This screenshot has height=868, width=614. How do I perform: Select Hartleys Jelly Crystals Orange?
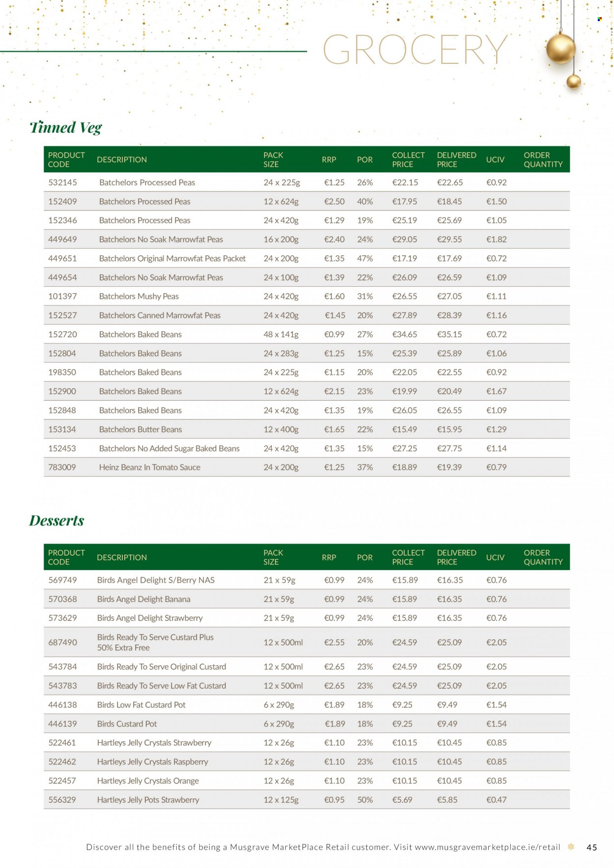(148, 781)
